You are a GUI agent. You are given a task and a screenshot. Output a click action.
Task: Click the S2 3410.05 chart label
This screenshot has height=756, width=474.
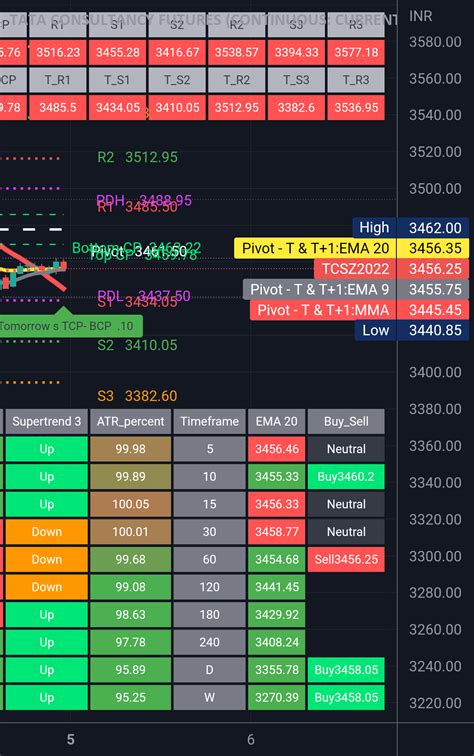(137, 345)
